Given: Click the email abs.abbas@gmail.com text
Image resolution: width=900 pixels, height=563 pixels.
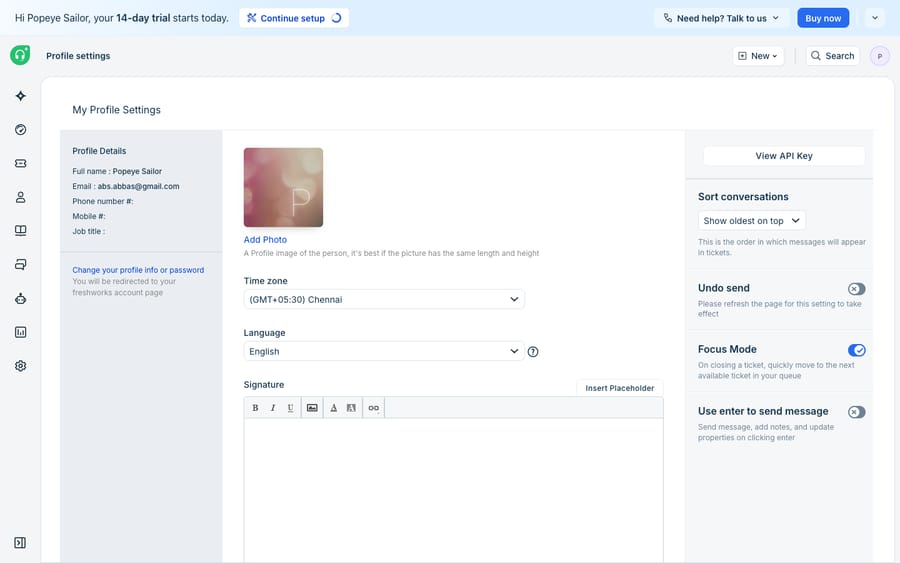Looking at the screenshot, I should 138,186.
